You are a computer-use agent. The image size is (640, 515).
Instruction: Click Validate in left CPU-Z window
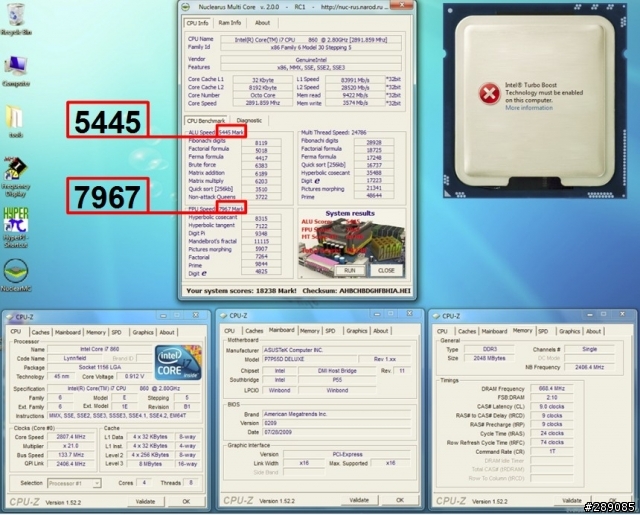click(145, 502)
